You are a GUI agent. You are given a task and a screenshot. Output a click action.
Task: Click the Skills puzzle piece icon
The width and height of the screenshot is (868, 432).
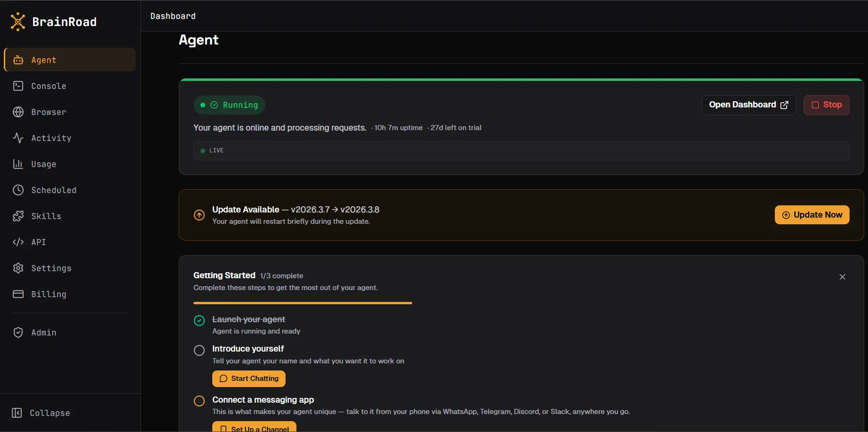[x=18, y=216]
